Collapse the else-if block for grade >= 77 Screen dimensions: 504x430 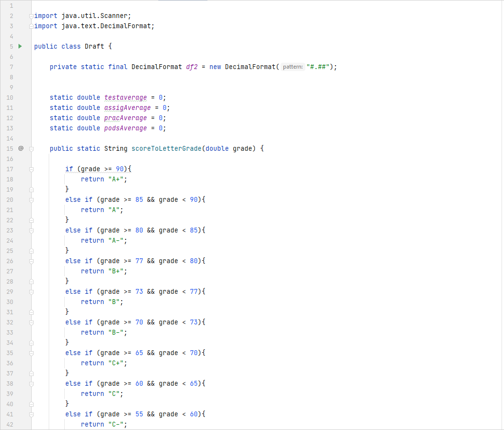31,261
